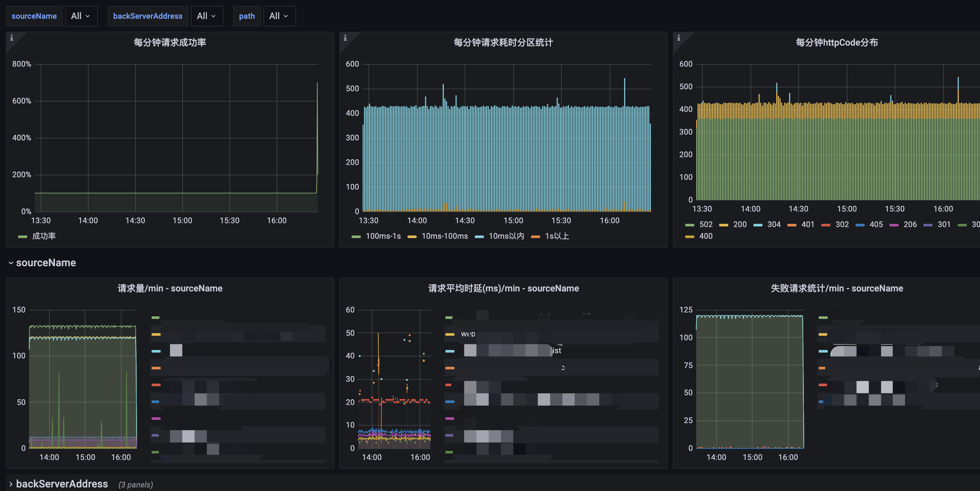Toggle the 200 httpCode legend series
This screenshot has height=491, width=980.
[x=733, y=224]
